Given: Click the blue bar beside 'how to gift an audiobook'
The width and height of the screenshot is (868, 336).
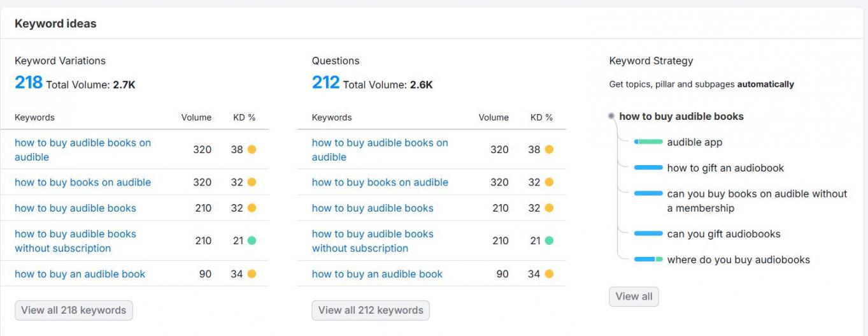Looking at the screenshot, I should [x=648, y=168].
